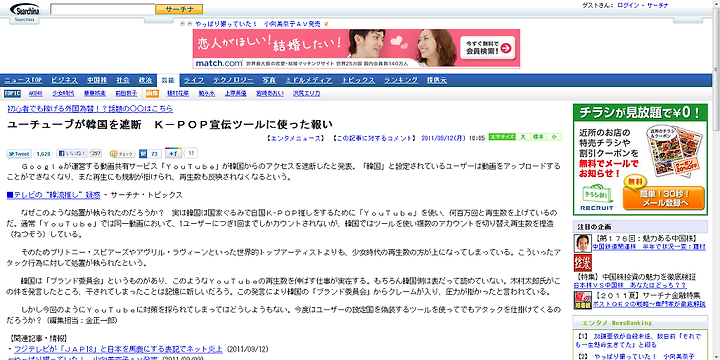Image resolution: width=720 pixels, height=360 pixels.
Task: Click the tweet count 1,628
Action: pyautogui.click(x=43, y=154)
